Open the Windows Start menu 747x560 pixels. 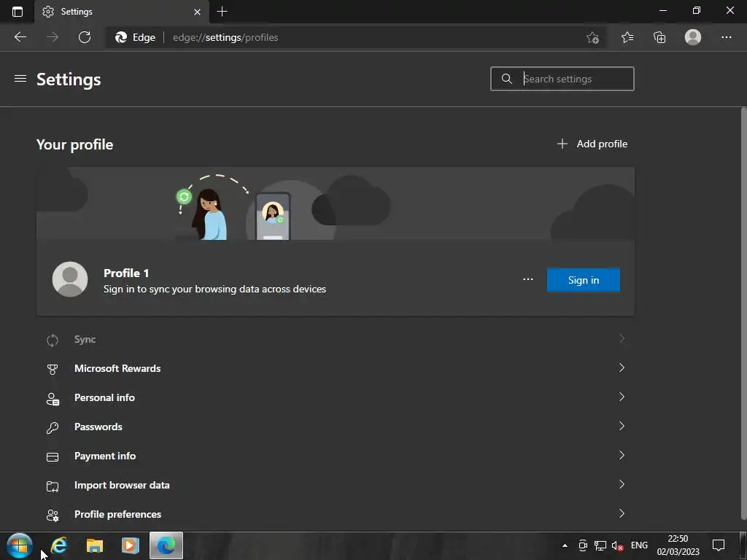[x=20, y=545]
